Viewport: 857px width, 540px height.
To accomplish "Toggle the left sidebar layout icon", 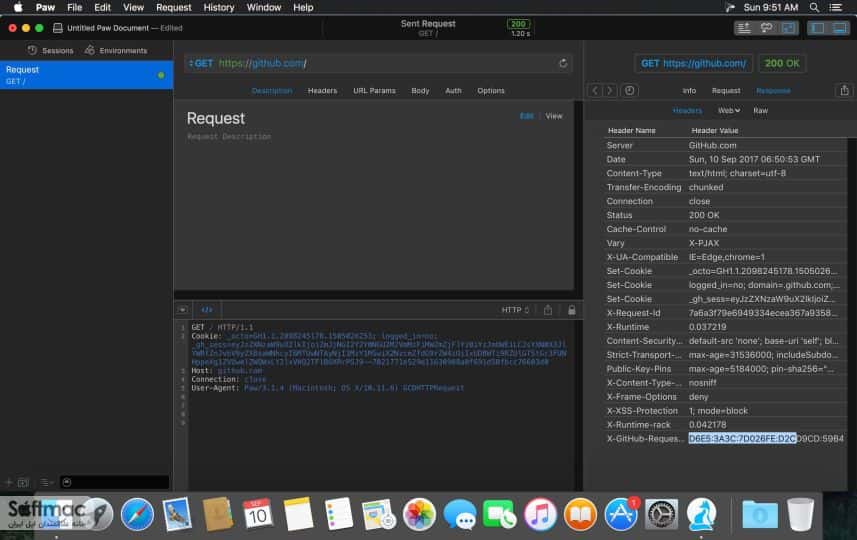I will [x=818, y=28].
